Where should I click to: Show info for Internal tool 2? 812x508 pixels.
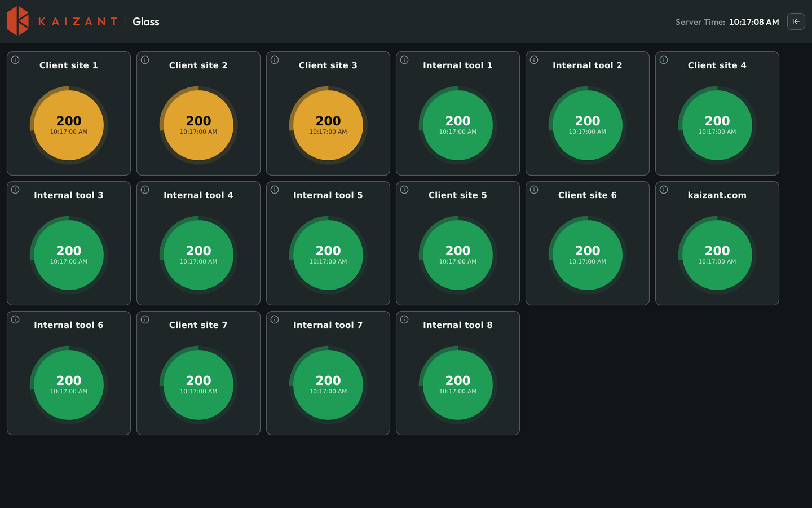coord(534,60)
